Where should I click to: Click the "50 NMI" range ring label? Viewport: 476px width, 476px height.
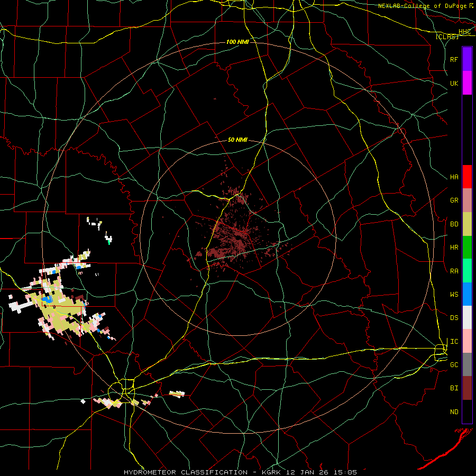tap(237, 140)
